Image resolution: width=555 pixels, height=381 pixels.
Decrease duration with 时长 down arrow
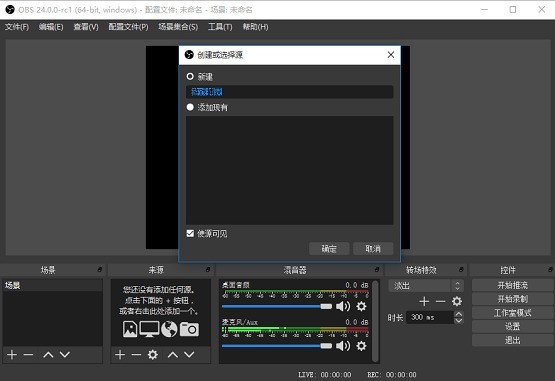458,320
